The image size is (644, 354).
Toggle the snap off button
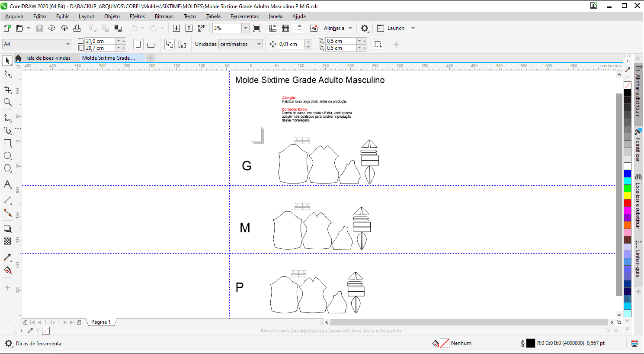pyautogui.click(x=314, y=28)
